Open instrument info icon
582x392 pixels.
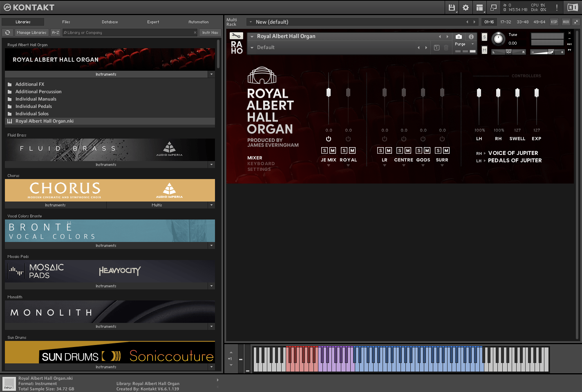click(471, 37)
